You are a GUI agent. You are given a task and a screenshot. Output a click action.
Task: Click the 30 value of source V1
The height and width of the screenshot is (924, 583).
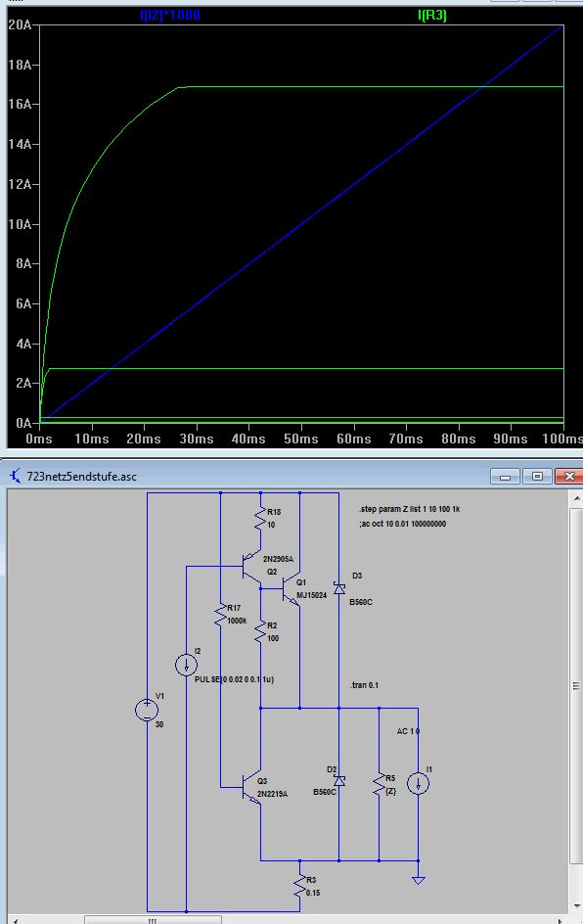[x=159, y=725]
